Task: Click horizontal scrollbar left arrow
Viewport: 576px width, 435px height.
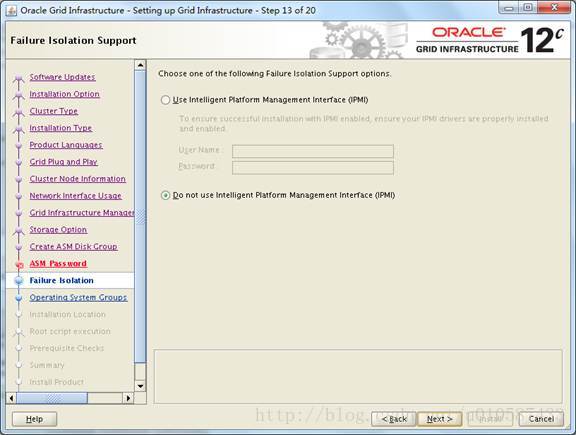Action: pyautogui.click(x=11, y=398)
